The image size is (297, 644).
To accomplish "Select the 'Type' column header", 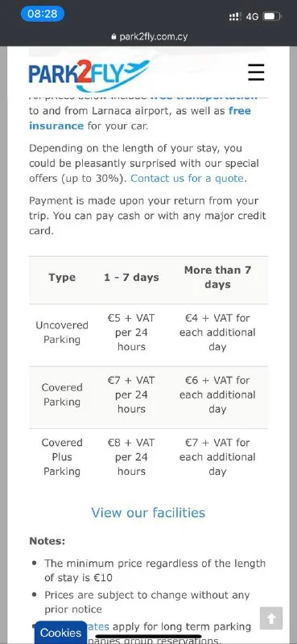I will click(x=62, y=278).
